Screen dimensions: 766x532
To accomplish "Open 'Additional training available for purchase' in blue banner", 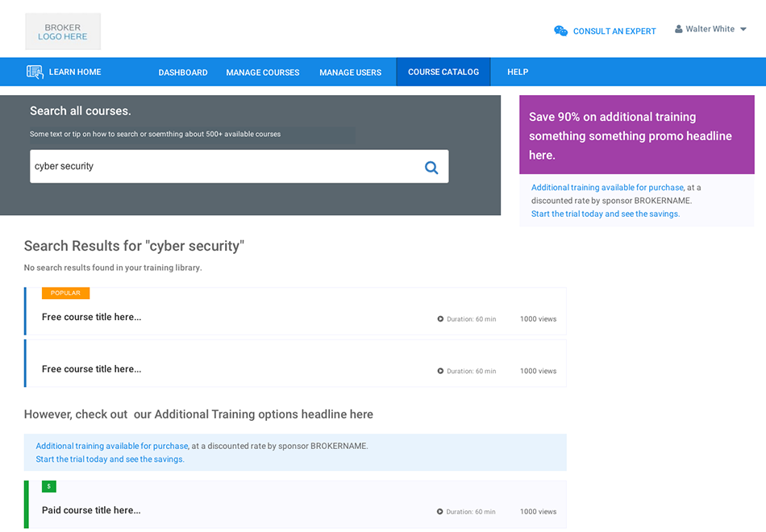I will [x=112, y=446].
